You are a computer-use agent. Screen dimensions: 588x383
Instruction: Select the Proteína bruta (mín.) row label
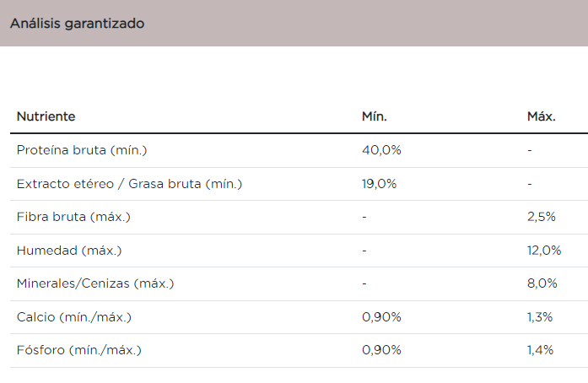pyautogui.click(x=82, y=150)
